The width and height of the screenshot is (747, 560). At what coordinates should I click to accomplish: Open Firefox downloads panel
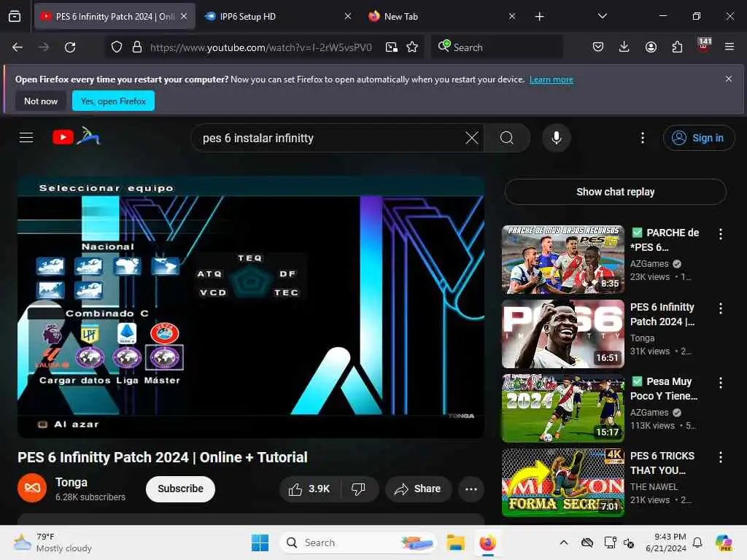coord(624,47)
